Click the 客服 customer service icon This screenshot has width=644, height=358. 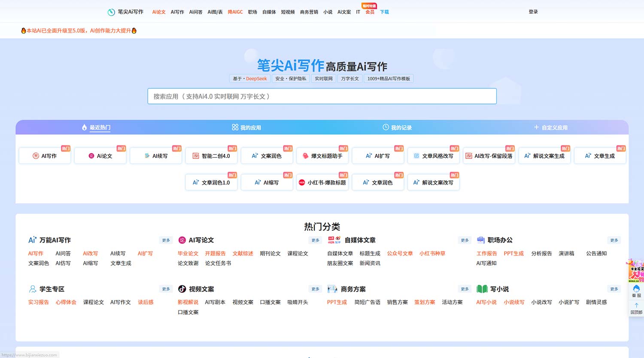click(x=636, y=291)
